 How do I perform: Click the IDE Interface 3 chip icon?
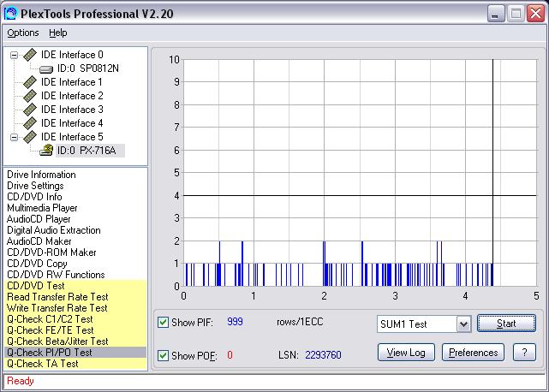point(30,110)
